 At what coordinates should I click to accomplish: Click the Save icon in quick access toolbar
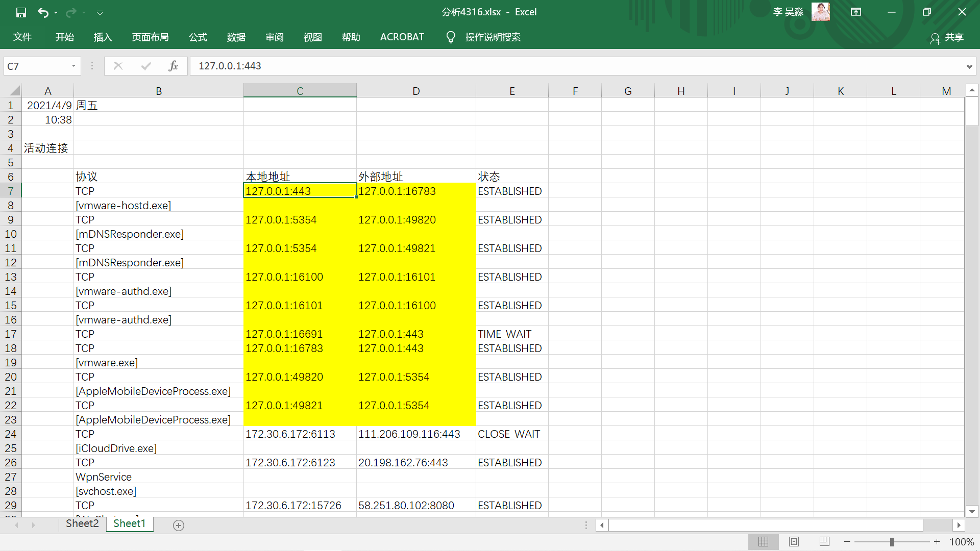click(x=21, y=12)
